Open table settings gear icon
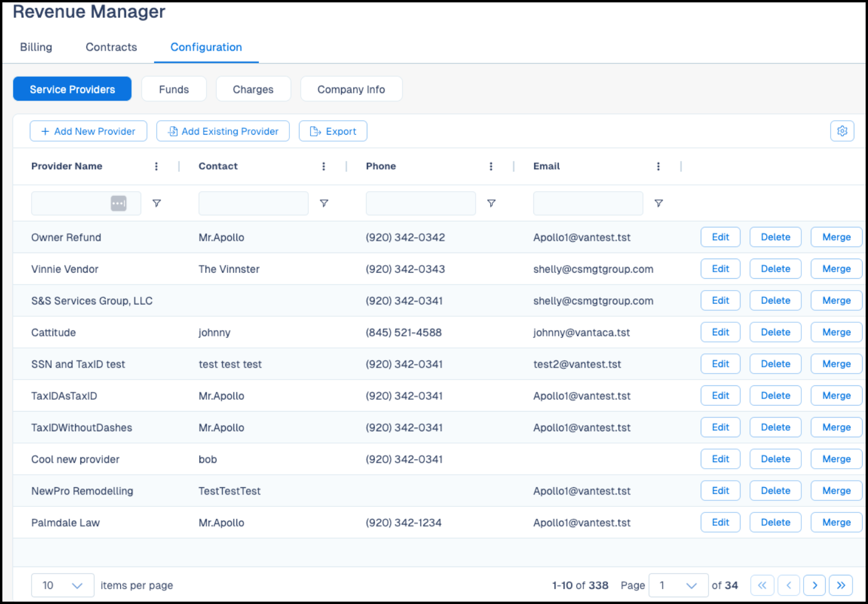 [842, 131]
